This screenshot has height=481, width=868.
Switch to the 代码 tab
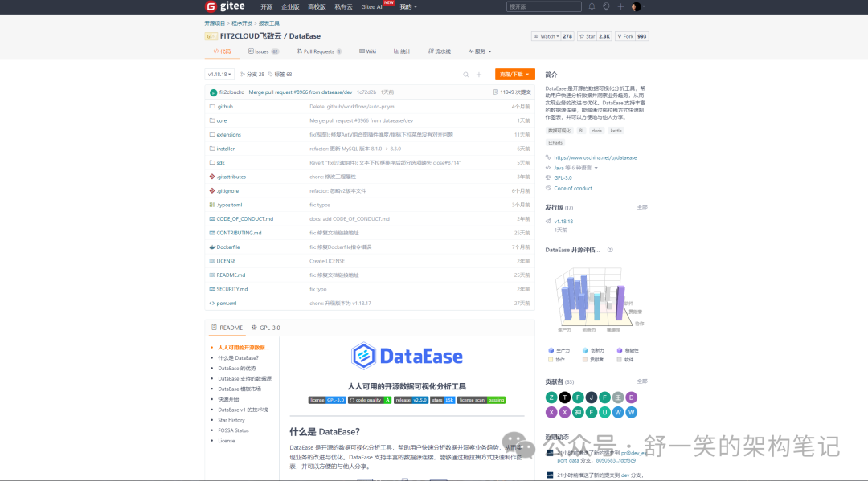click(222, 51)
